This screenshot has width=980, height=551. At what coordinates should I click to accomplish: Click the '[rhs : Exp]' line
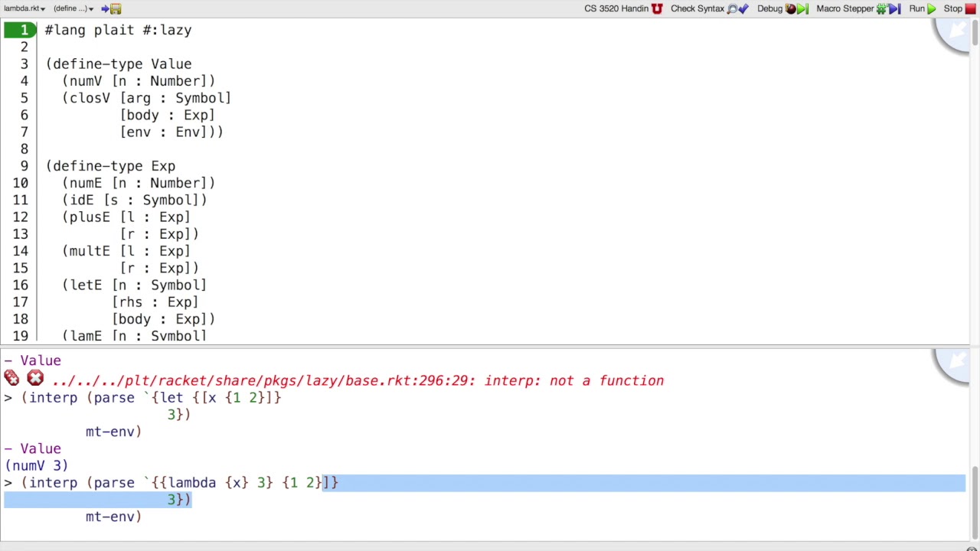point(155,302)
